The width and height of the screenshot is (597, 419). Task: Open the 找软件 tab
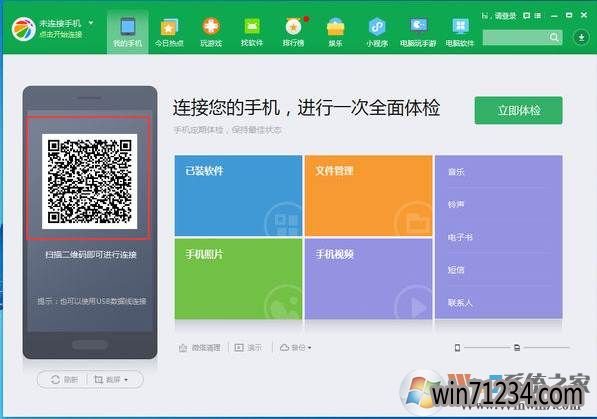(x=252, y=33)
